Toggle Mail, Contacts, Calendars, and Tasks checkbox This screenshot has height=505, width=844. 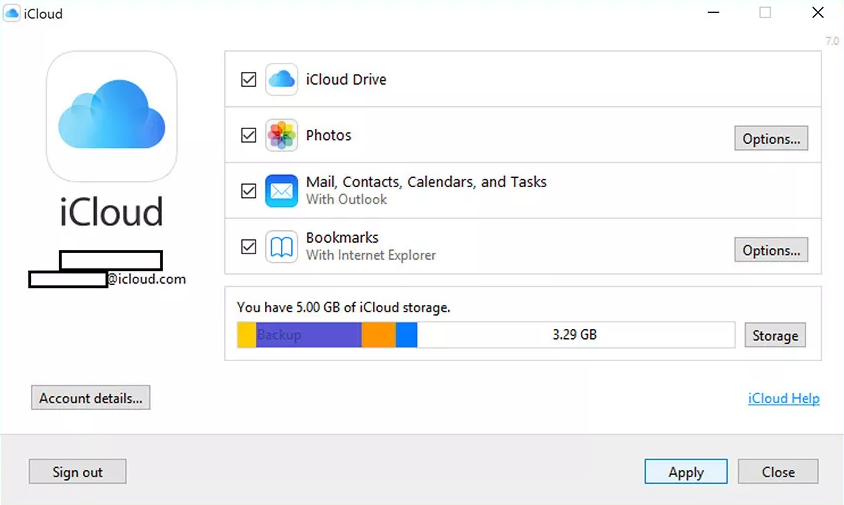(248, 191)
